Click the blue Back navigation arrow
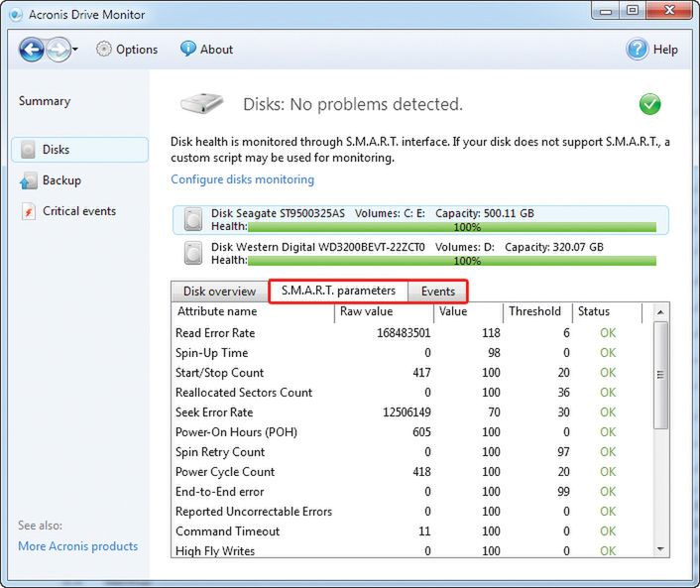The height and width of the screenshot is (588, 700). click(x=32, y=50)
